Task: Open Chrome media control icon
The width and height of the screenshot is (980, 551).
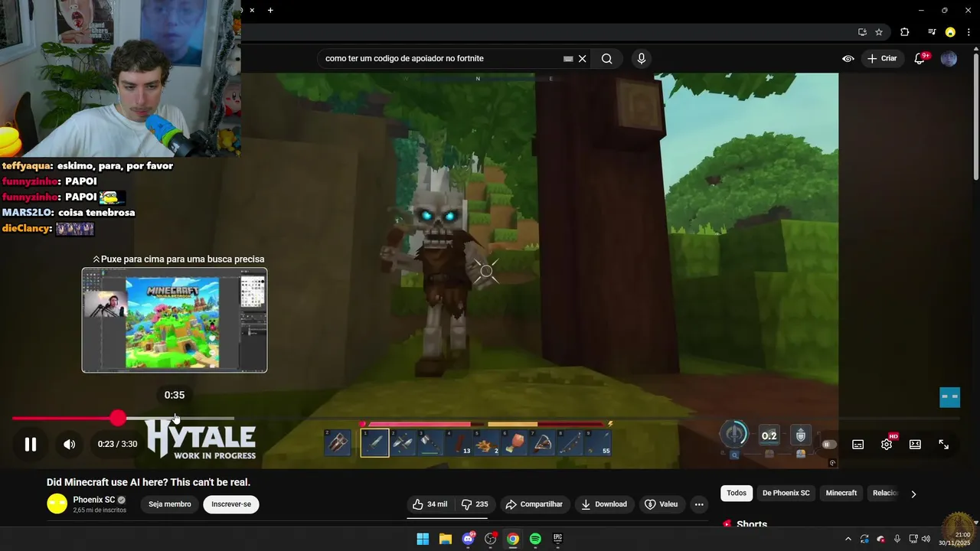Action: point(931,32)
